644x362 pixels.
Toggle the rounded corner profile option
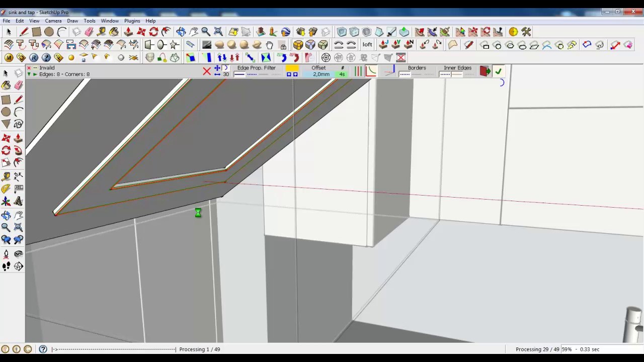[x=371, y=71]
